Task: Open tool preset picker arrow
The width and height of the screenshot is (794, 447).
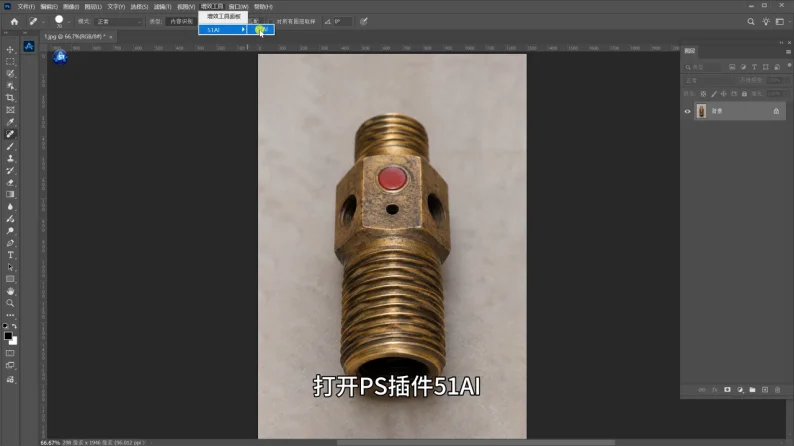Action: pos(44,22)
